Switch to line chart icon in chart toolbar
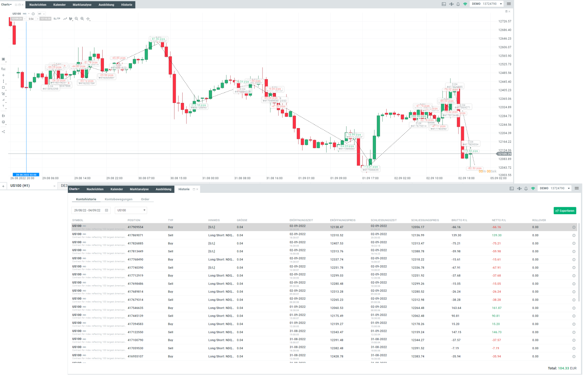The height and width of the screenshot is (379, 588). [x=65, y=19]
